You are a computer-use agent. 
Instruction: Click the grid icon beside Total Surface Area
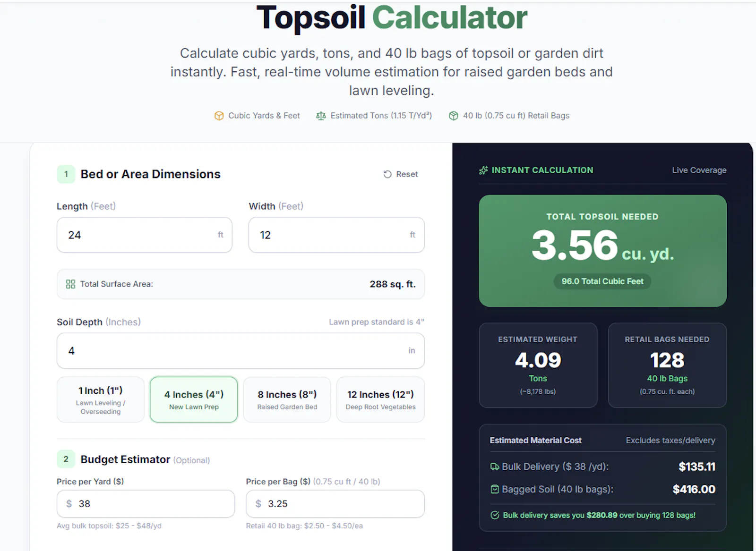click(70, 284)
